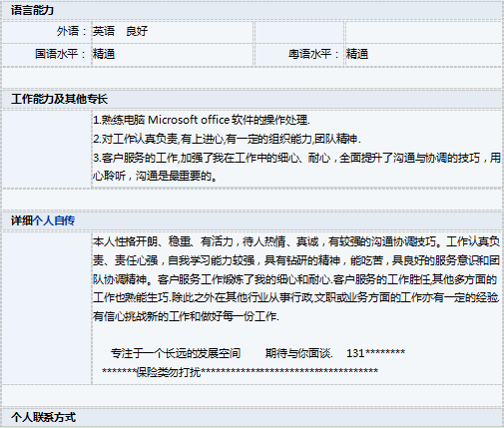Select the 语言能力 section header
The width and height of the screenshot is (504, 428).
point(32,10)
